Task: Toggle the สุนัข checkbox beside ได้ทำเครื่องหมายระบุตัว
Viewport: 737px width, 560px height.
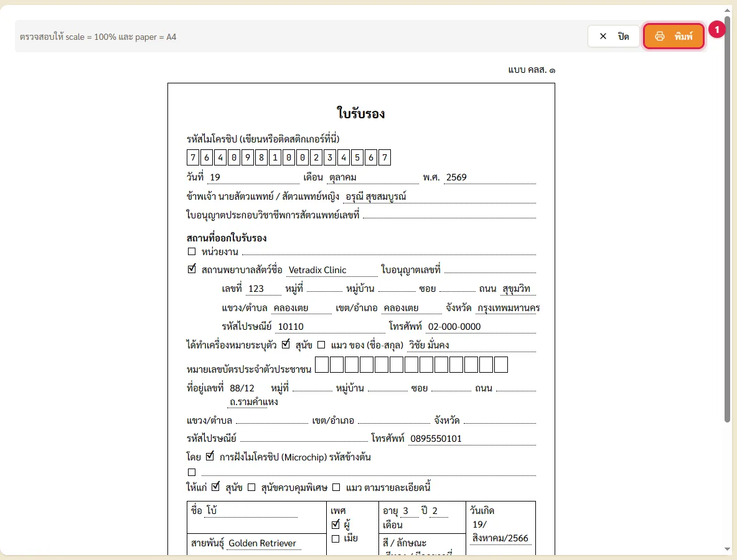Action: pyautogui.click(x=286, y=344)
